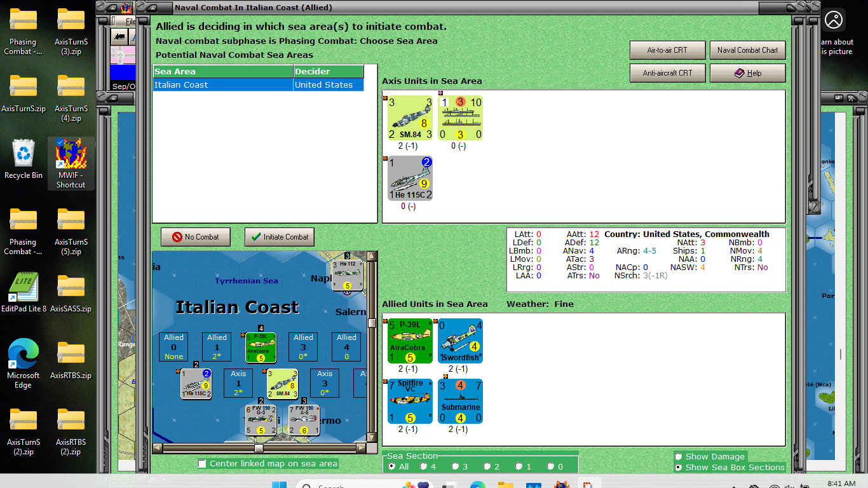The height and width of the screenshot is (488, 868).
Task: Click the Decider column header
Action: [x=329, y=72]
